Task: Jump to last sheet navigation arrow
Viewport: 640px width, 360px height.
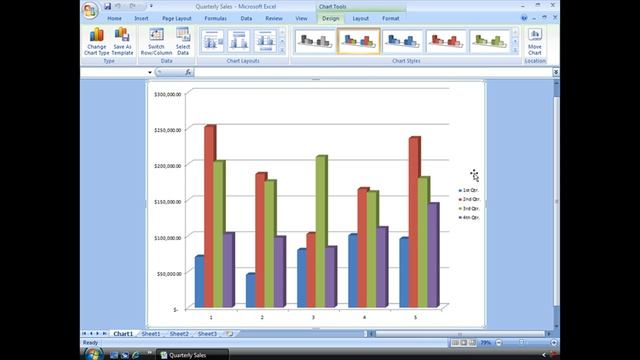Action: click(104, 334)
